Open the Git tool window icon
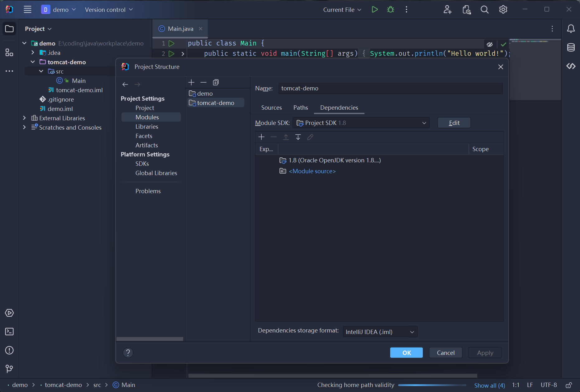 pyautogui.click(x=9, y=369)
